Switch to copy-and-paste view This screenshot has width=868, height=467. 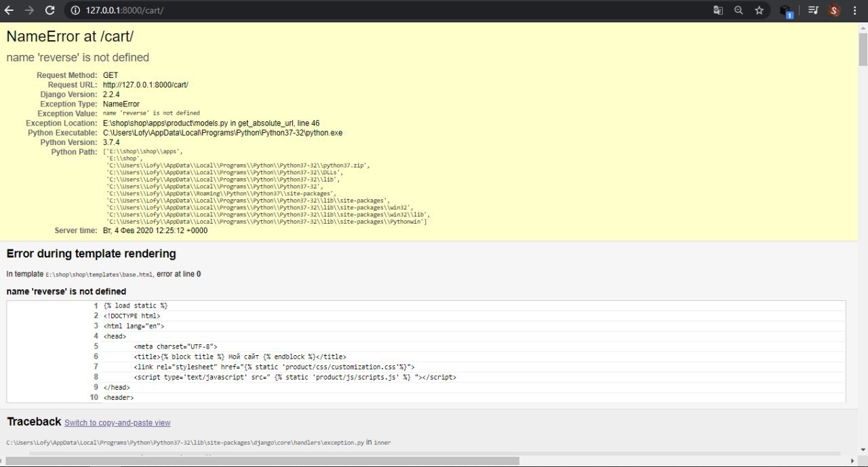click(117, 423)
